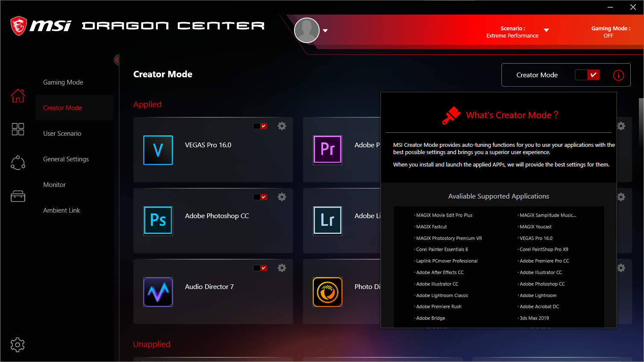Click "Adobe Premiere Pro CC" in the list
644x362 pixels.
tap(544, 261)
